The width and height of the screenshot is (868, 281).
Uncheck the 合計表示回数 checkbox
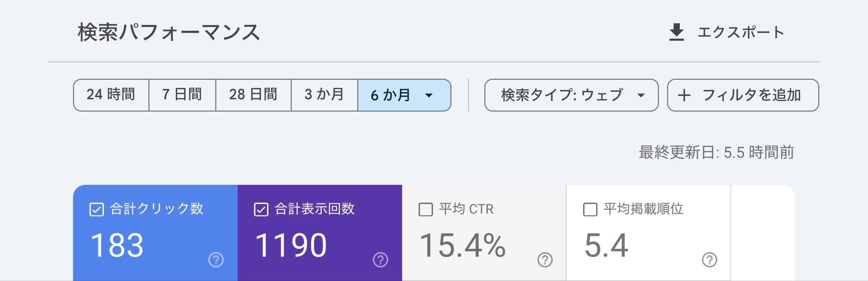coord(261,209)
